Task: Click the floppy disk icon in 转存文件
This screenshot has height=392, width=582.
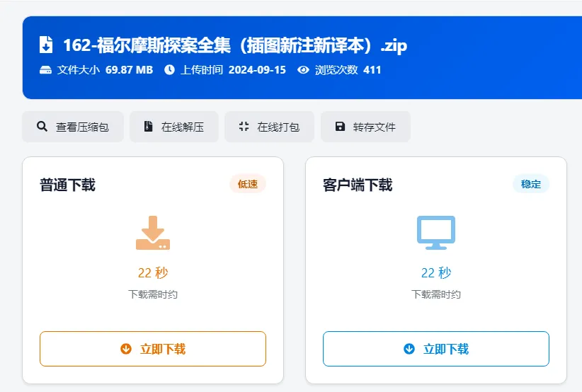Action: pos(340,127)
